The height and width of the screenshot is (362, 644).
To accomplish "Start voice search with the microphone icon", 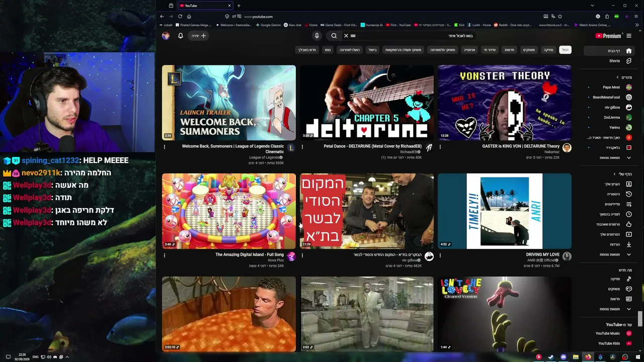I will point(317,36).
